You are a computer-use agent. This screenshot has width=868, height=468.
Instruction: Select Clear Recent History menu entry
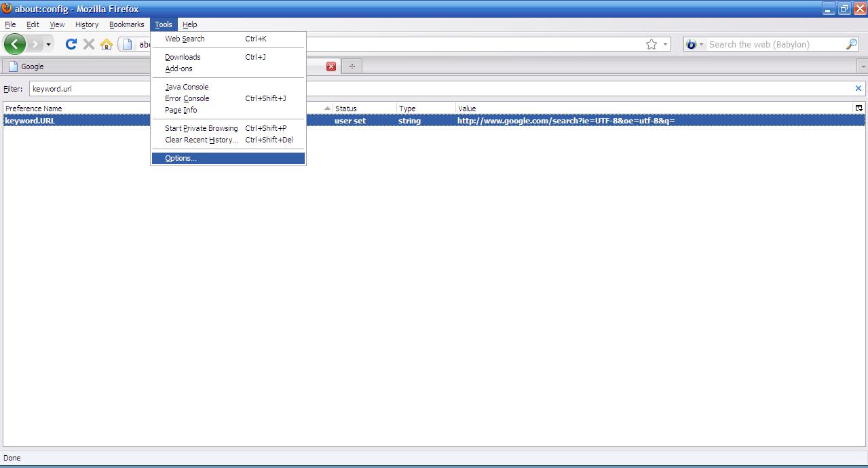click(x=202, y=140)
